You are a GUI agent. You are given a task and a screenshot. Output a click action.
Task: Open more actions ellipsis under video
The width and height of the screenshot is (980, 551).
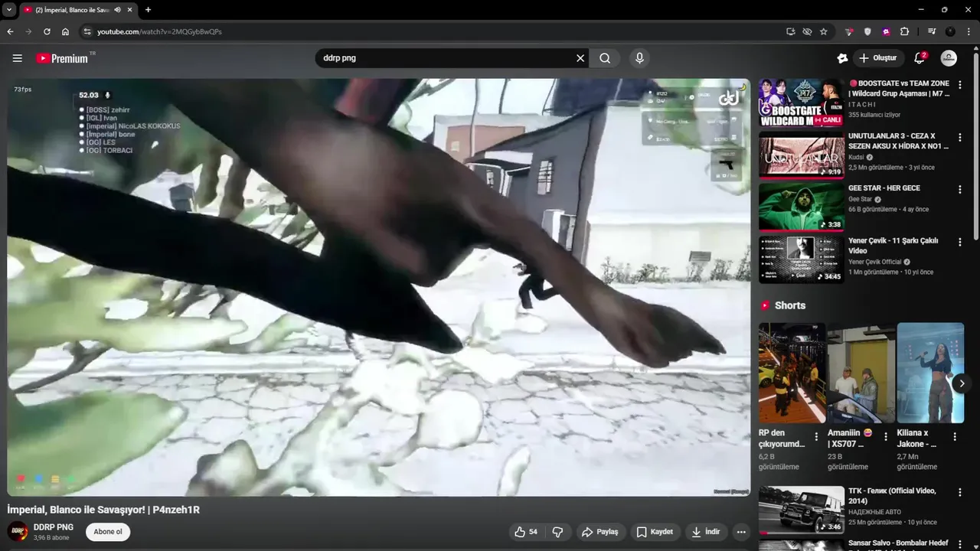point(741,532)
